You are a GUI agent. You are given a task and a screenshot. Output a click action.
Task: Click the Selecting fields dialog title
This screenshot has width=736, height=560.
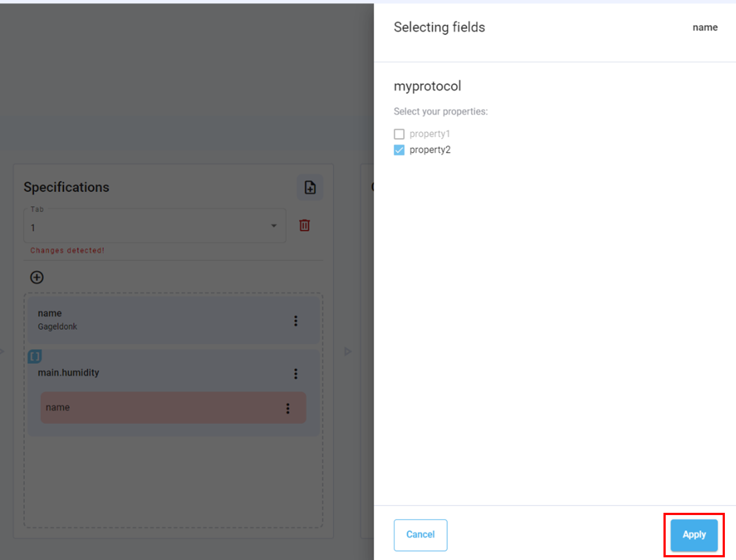pyautogui.click(x=439, y=27)
